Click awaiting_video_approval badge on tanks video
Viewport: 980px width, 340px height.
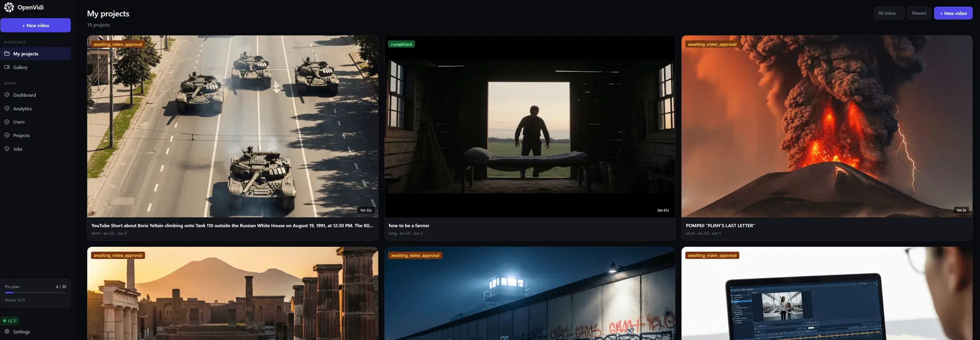pyautogui.click(x=118, y=44)
